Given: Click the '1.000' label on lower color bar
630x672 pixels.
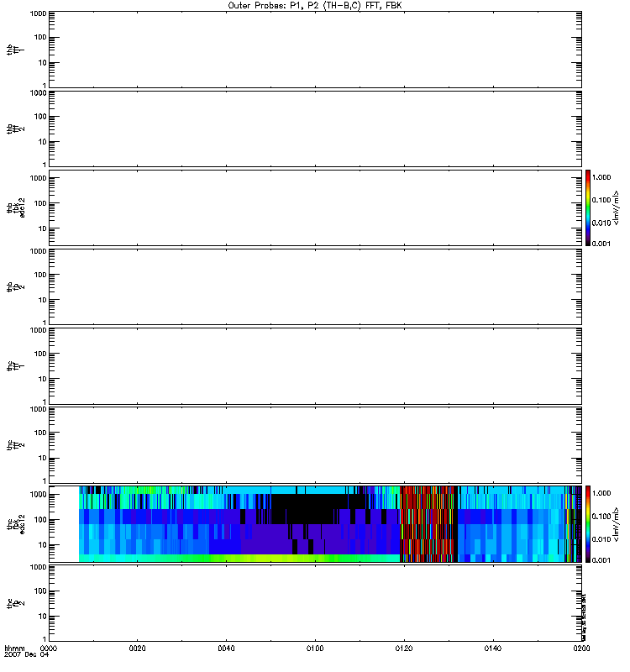Looking at the screenshot, I should [601, 493].
